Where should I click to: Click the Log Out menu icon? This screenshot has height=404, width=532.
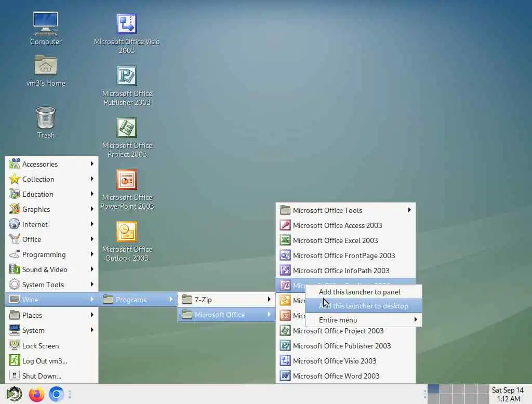pos(14,360)
